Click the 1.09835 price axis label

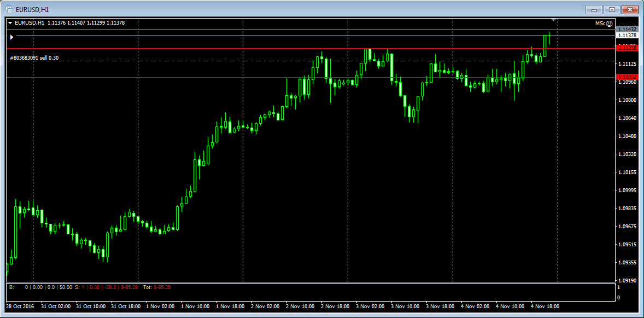(627, 209)
